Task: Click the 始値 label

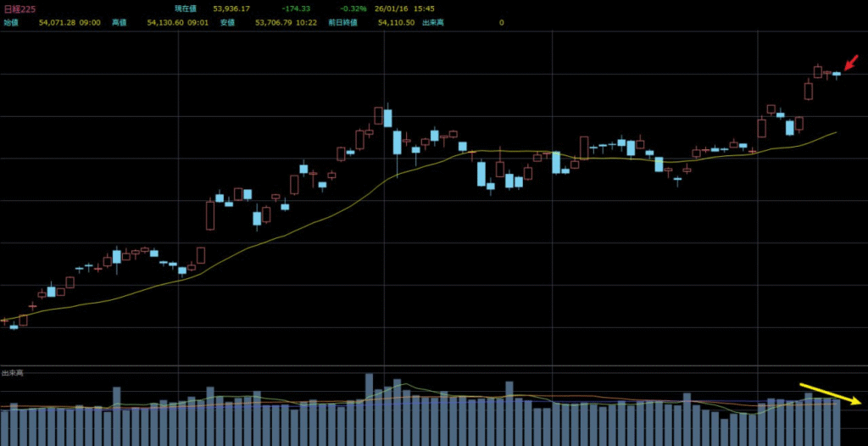Action: (x=11, y=23)
